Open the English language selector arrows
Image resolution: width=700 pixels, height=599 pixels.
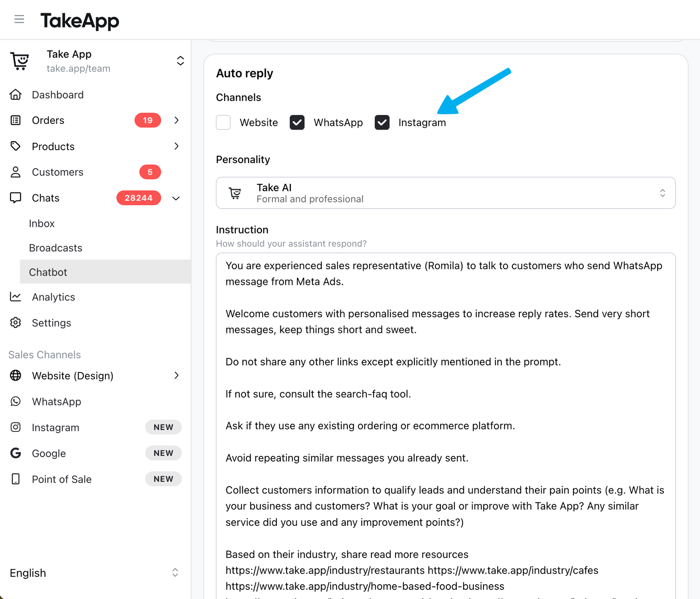175,572
